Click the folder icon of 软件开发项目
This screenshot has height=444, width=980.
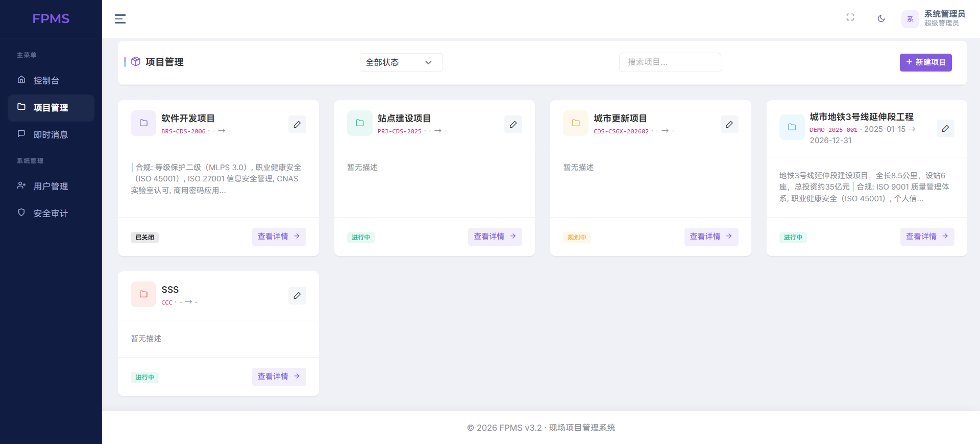(143, 123)
